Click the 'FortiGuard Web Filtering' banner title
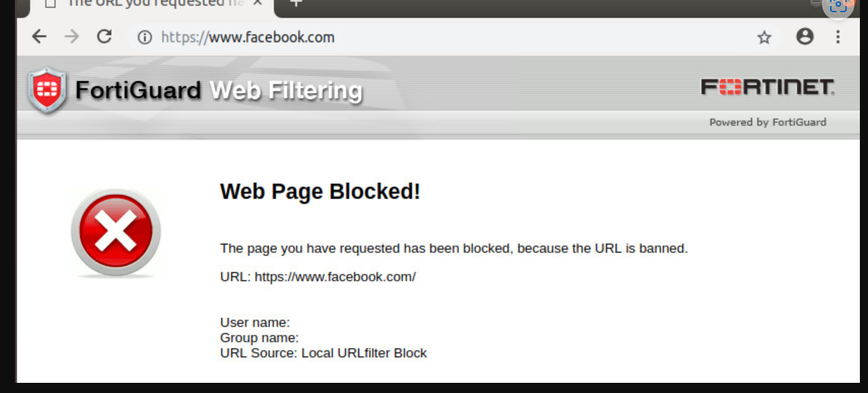This screenshot has height=393, width=868. pos(218,90)
